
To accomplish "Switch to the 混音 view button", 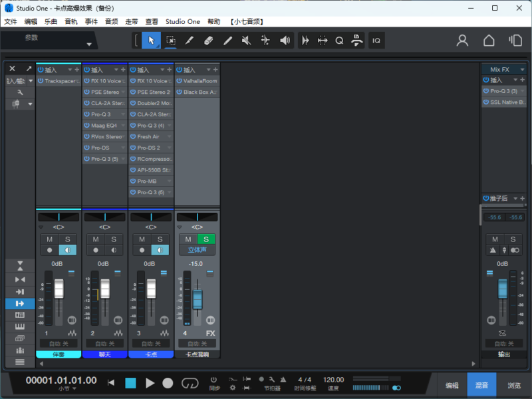I will tap(481, 385).
